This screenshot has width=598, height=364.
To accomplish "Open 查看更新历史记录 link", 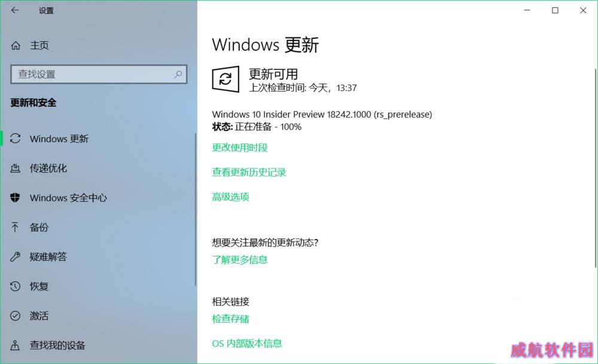I will (249, 172).
